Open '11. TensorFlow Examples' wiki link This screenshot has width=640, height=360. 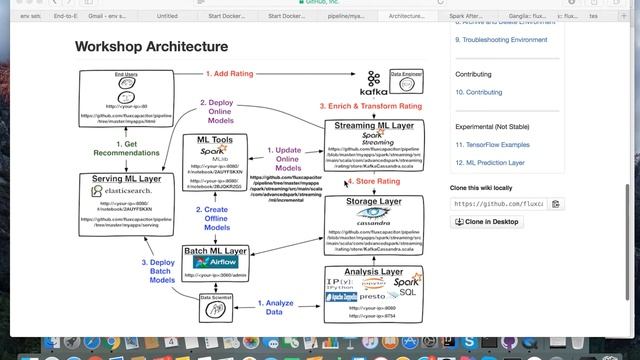coord(492,144)
